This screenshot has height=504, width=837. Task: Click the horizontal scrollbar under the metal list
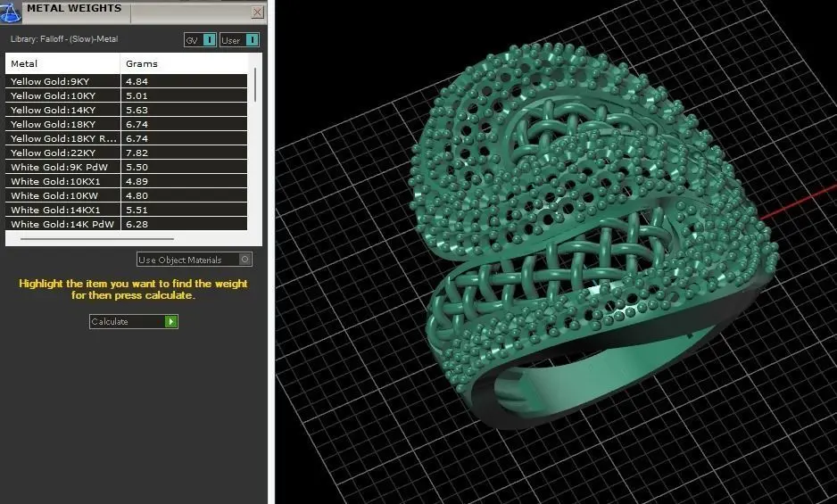(x=97, y=239)
